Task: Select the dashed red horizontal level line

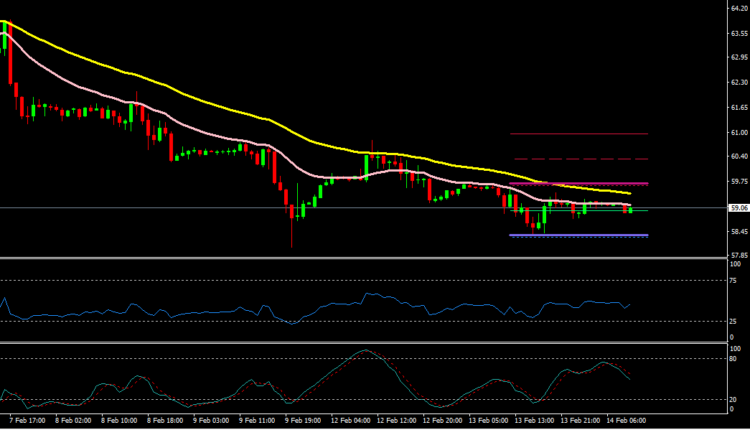Action: [580, 159]
